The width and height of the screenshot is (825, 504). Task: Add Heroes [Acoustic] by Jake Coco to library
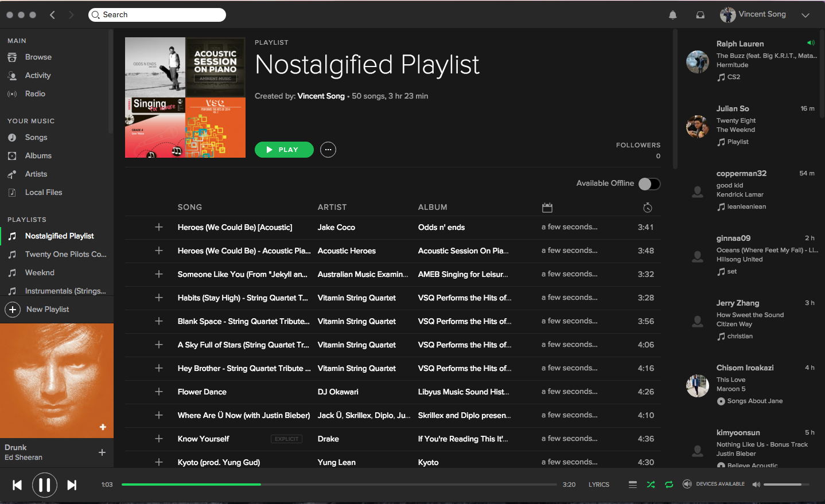[159, 227]
